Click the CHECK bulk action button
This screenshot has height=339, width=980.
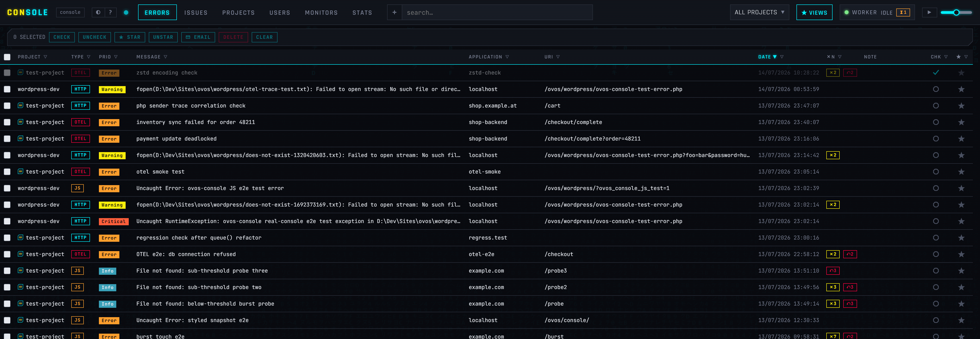pyautogui.click(x=62, y=37)
